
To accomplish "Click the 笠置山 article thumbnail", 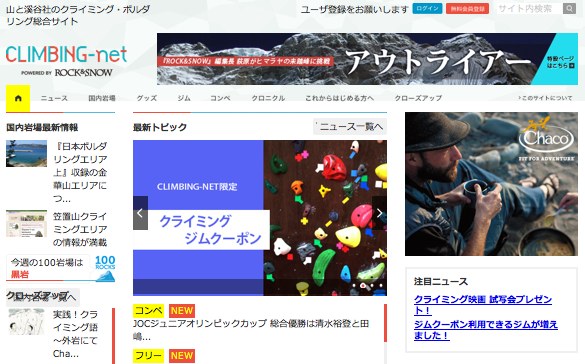I will point(26,223).
